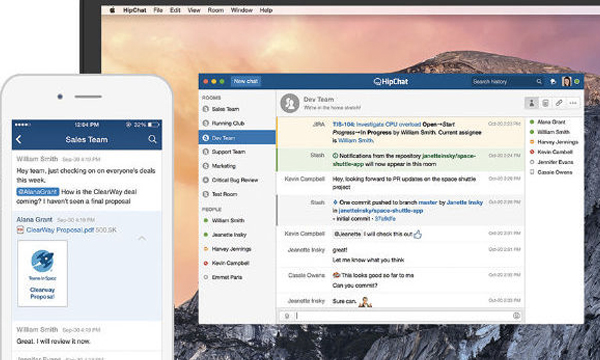
Task: Open the Room menu
Action: point(215,10)
